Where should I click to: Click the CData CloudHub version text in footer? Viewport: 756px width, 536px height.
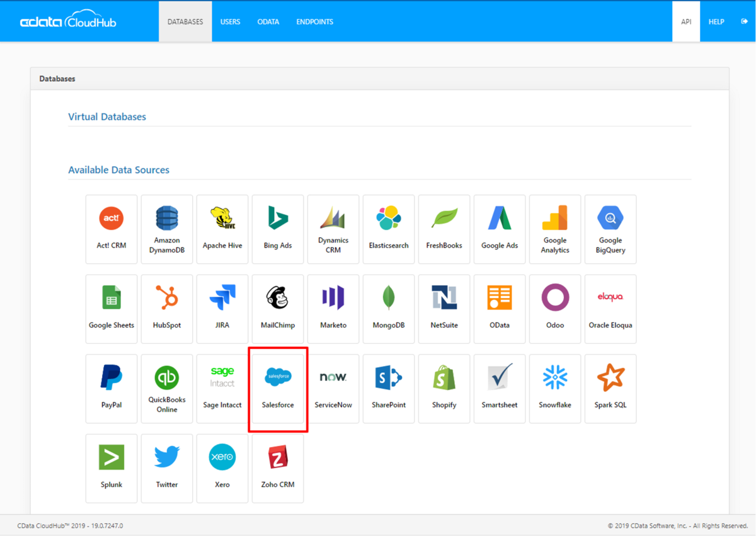[70, 525]
